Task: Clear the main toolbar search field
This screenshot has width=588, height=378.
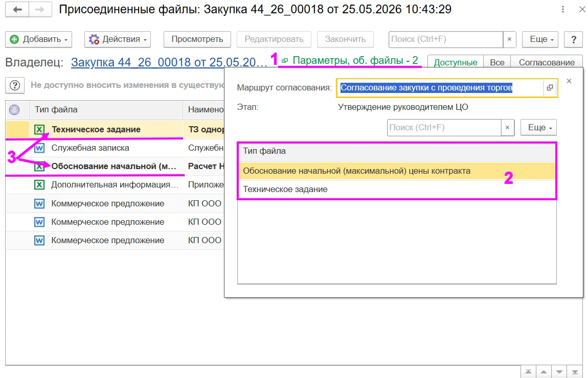Action: pyautogui.click(x=509, y=39)
